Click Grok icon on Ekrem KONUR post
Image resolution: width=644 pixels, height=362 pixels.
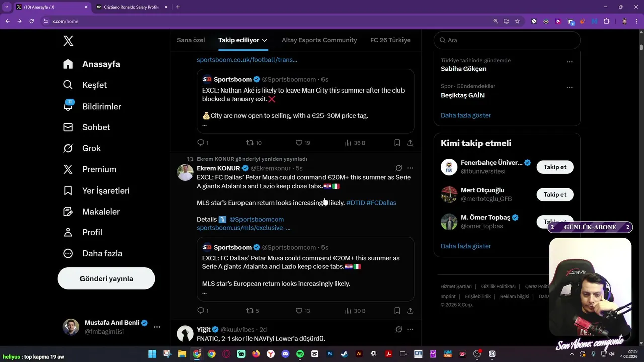tap(398, 168)
